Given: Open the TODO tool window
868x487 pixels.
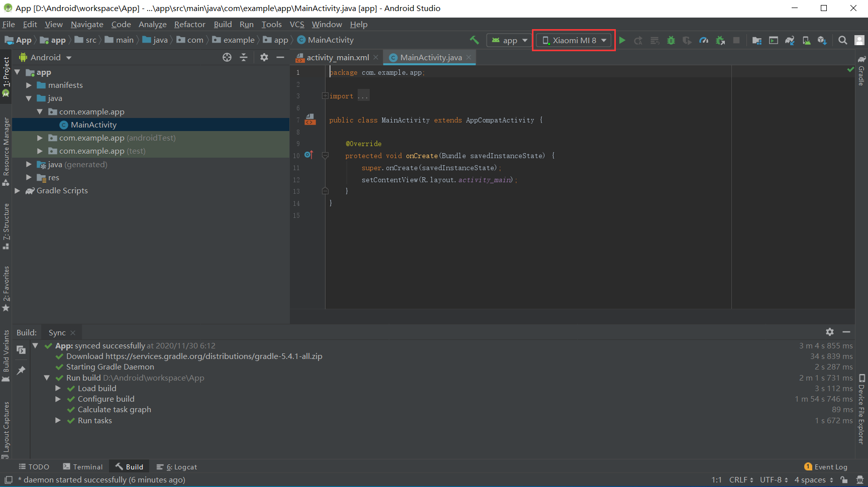Looking at the screenshot, I should pos(34,467).
